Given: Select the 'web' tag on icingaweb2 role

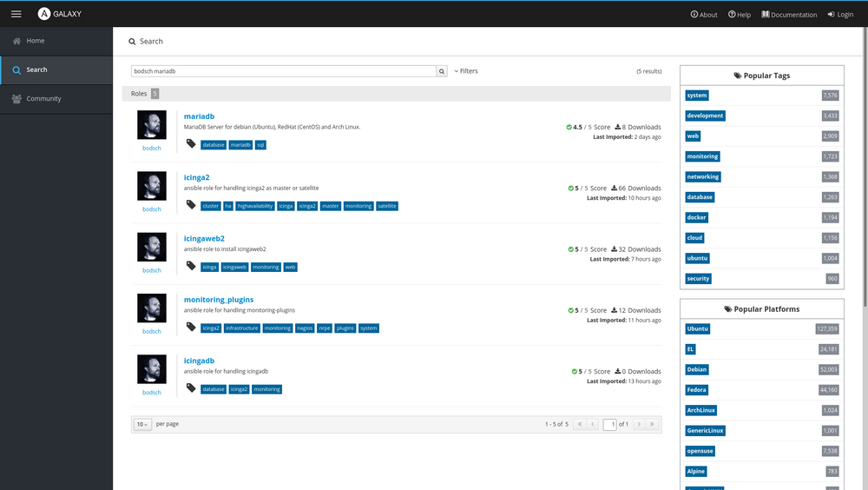Looking at the screenshot, I should (x=291, y=267).
